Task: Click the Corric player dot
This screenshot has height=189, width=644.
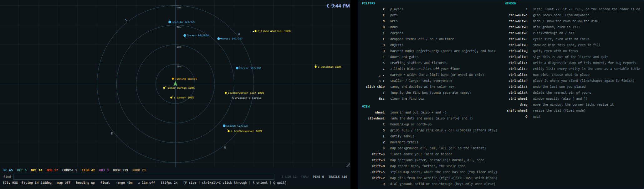Action: (x=237, y=68)
